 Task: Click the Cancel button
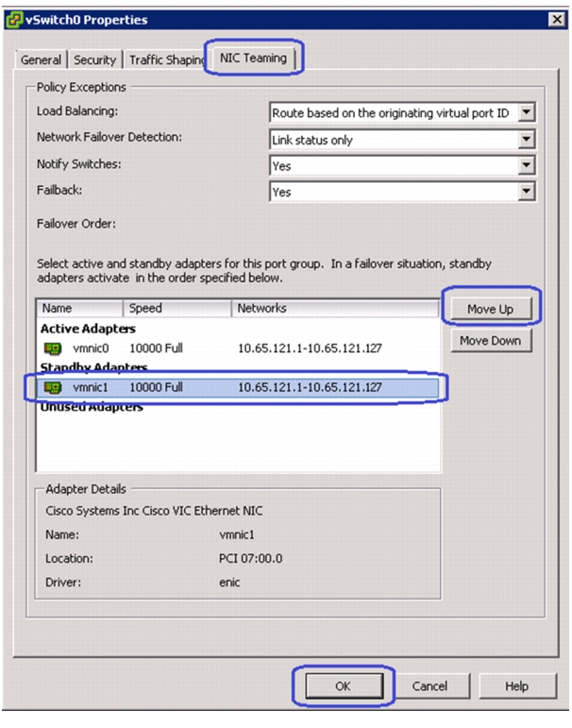point(429,686)
